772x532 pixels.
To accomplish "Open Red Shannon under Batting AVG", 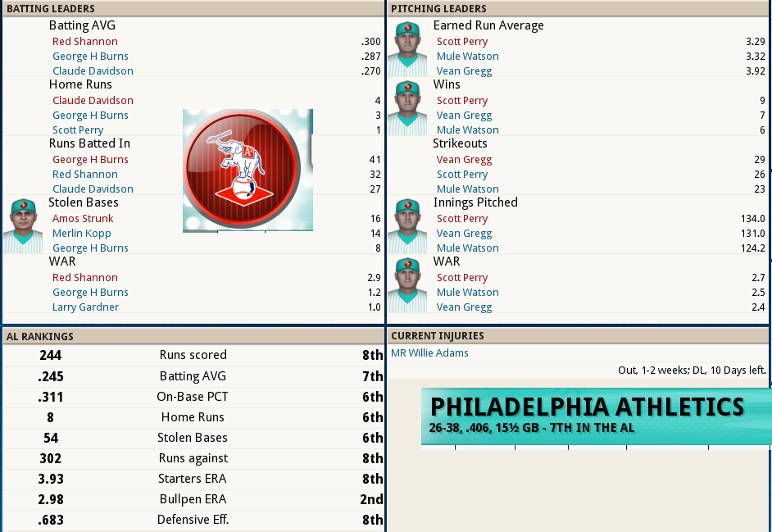I will [x=84, y=42].
